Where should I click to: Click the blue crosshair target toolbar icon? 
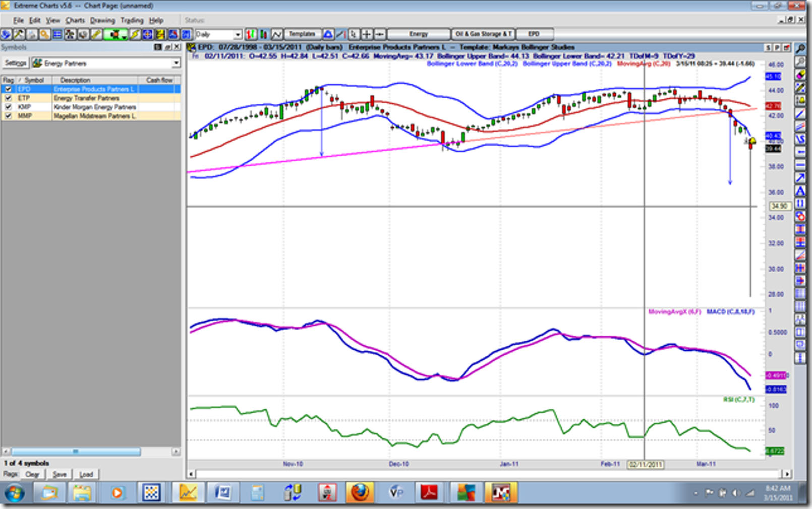147,34
